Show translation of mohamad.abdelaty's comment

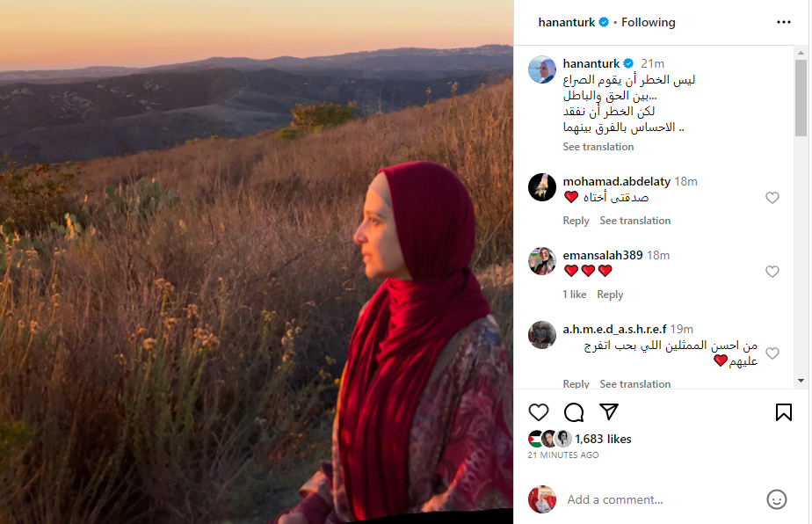[x=634, y=221]
